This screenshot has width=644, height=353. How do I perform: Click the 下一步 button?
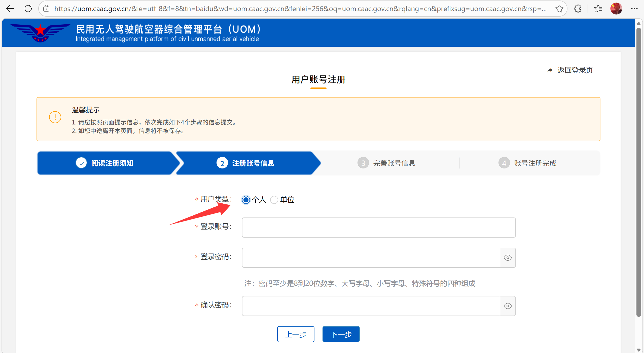[x=341, y=334]
